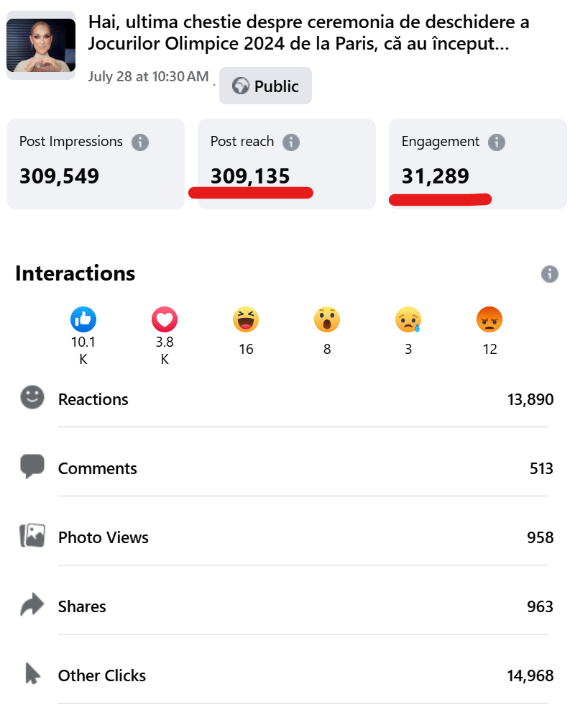
Task: Click the Post reach info icon
Action: coord(290,142)
